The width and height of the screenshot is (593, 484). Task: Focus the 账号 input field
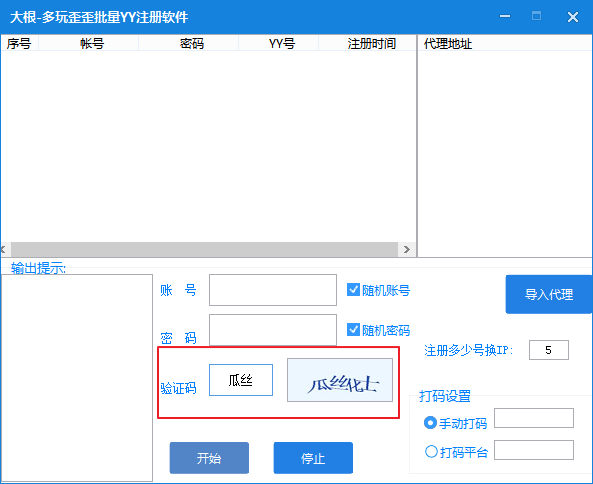[273, 290]
